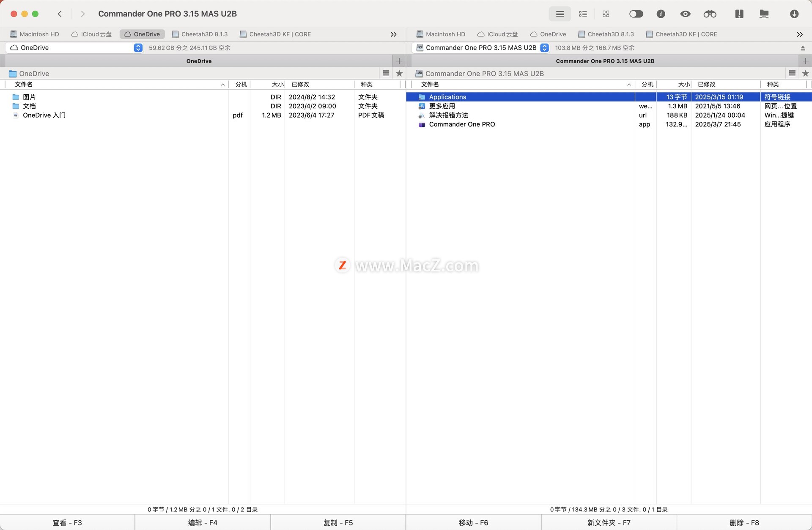The image size is (812, 530).
Task: Add new tab in right panel
Action: pyautogui.click(x=805, y=61)
